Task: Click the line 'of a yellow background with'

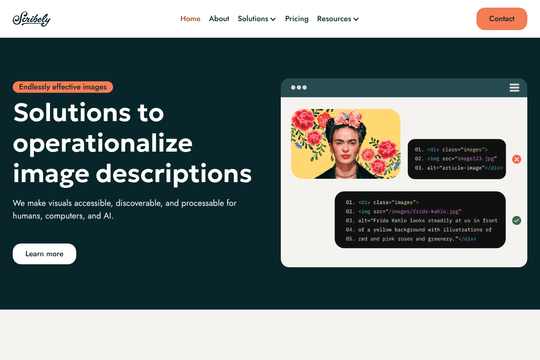Action: [x=418, y=229]
